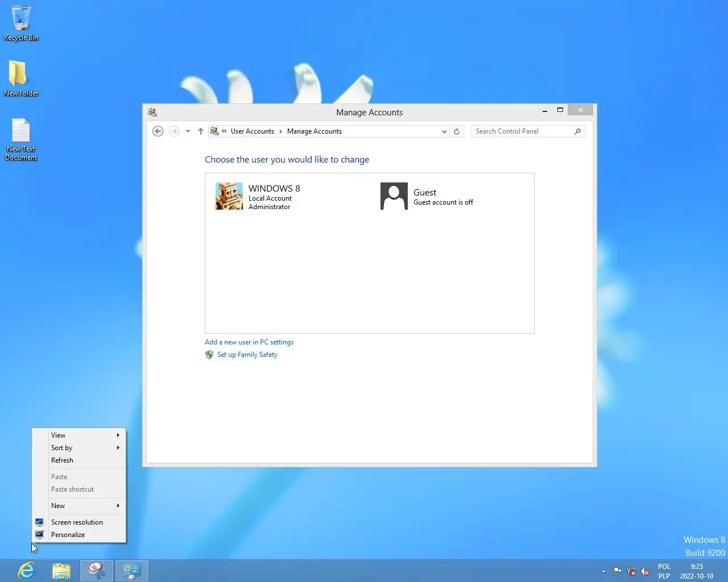Refresh the Manage Accounts address bar
The height and width of the screenshot is (582, 728).
click(x=457, y=131)
